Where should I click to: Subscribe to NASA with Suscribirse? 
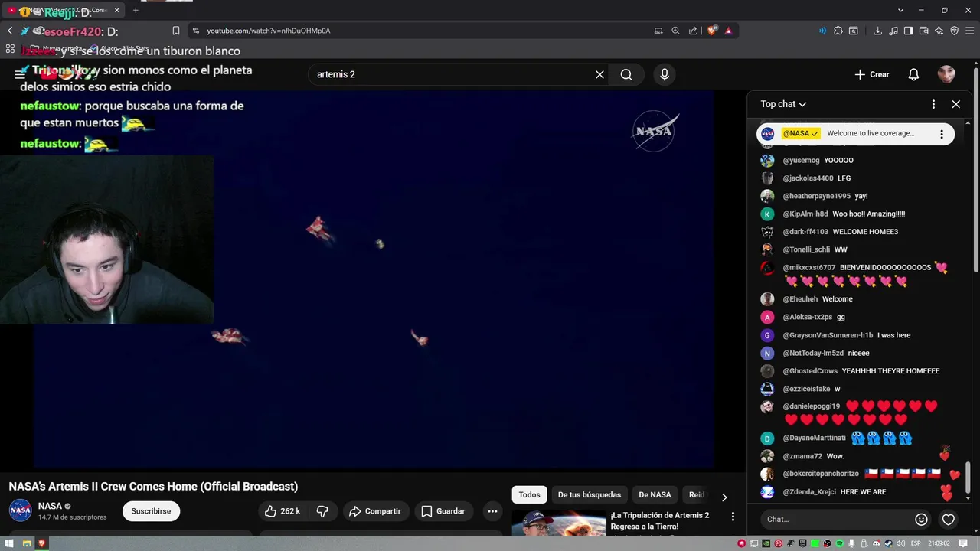(151, 511)
